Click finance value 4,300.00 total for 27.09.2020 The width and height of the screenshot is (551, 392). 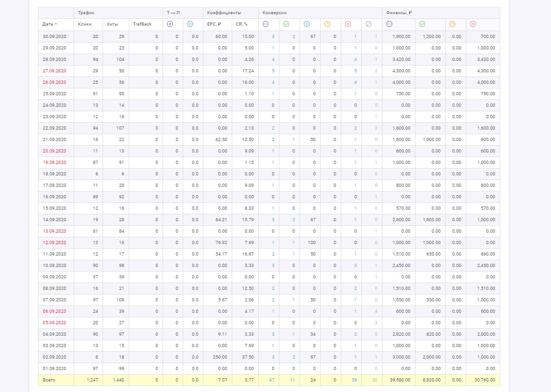402,71
